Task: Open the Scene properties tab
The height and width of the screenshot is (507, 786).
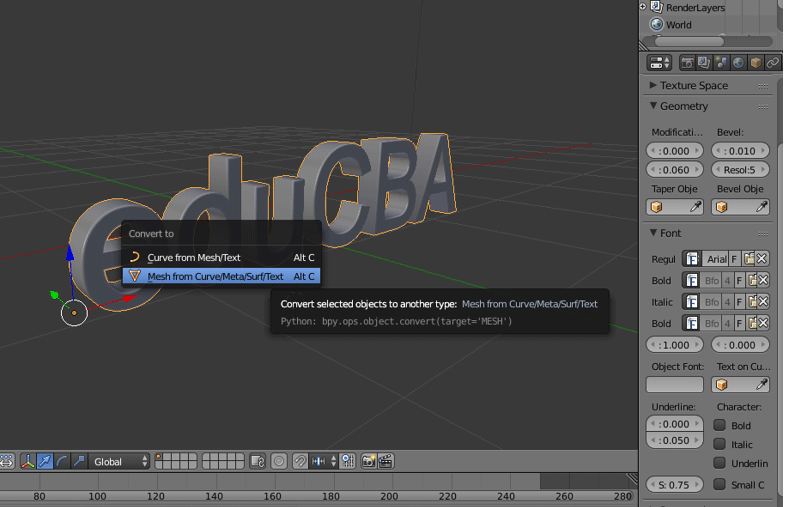Action: pos(721,63)
